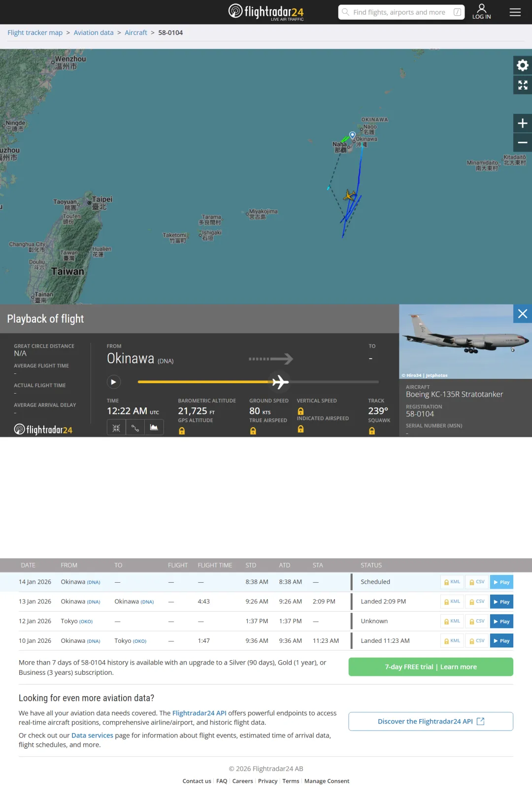Download KML for 10 Jan 2026 flight
The width and height of the screenshot is (532, 800).
[x=452, y=641]
